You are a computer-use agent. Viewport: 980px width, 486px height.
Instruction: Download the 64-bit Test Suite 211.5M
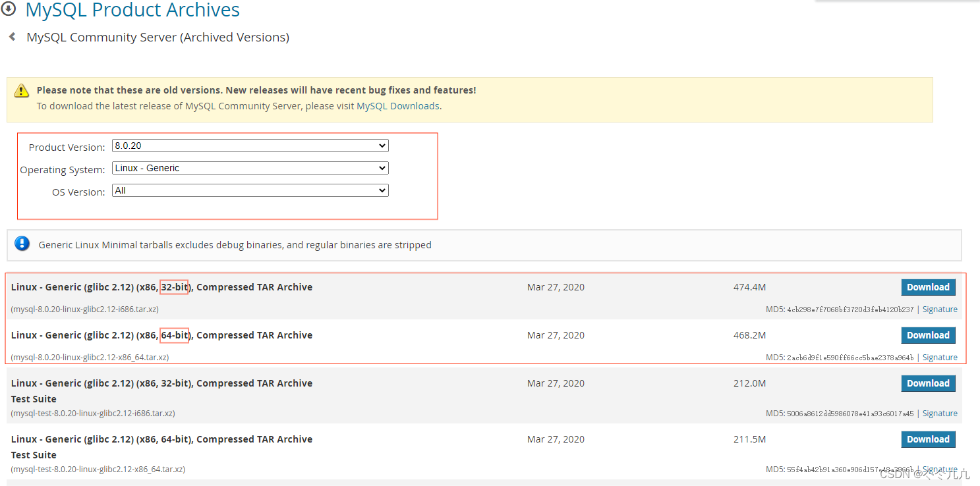tap(928, 439)
